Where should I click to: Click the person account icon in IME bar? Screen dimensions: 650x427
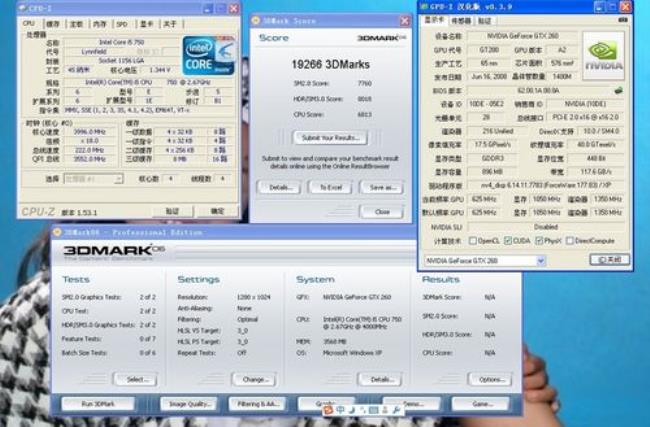pos(385,410)
